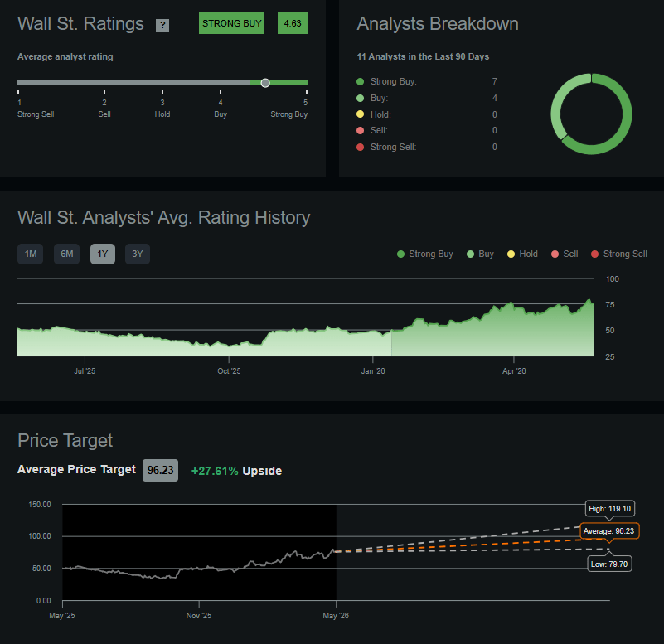
Task: Toggle Strong Sell series in history legend
Action: [x=619, y=254]
